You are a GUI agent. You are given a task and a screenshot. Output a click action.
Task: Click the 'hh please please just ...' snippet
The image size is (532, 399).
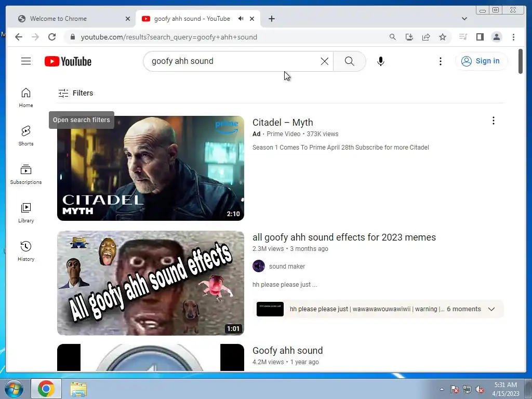coord(285,285)
